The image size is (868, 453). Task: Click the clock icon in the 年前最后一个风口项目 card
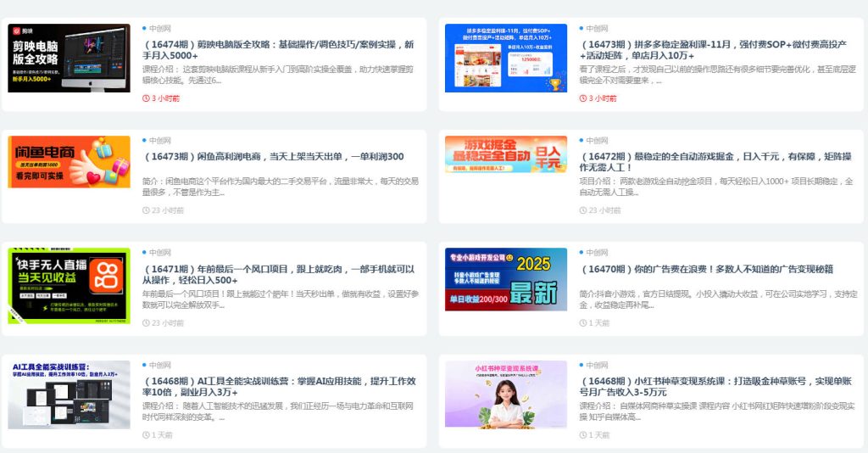click(x=146, y=323)
